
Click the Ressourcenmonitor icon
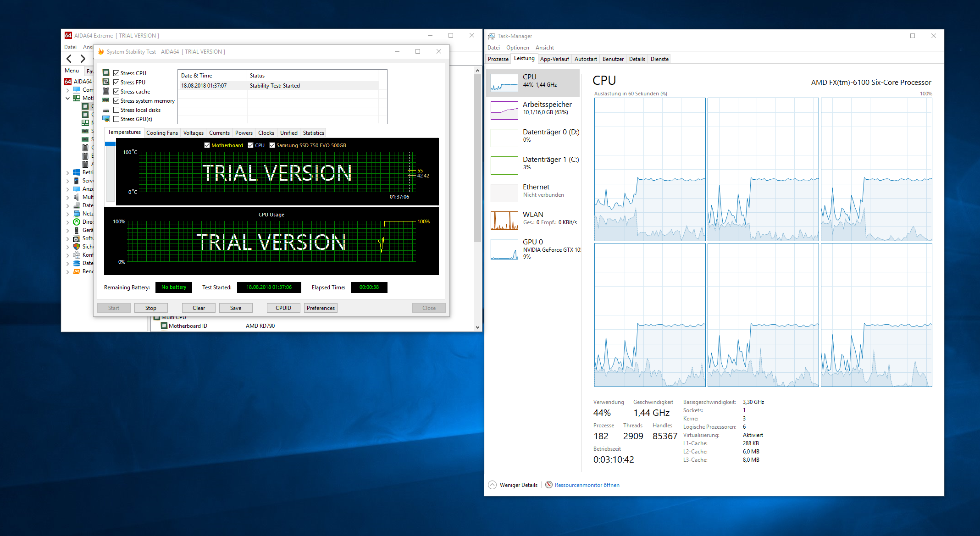[548, 485]
